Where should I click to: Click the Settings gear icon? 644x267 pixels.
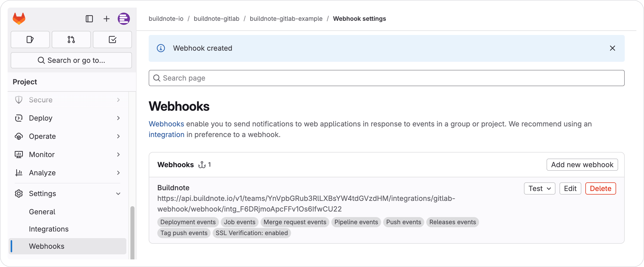pyautogui.click(x=19, y=194)
